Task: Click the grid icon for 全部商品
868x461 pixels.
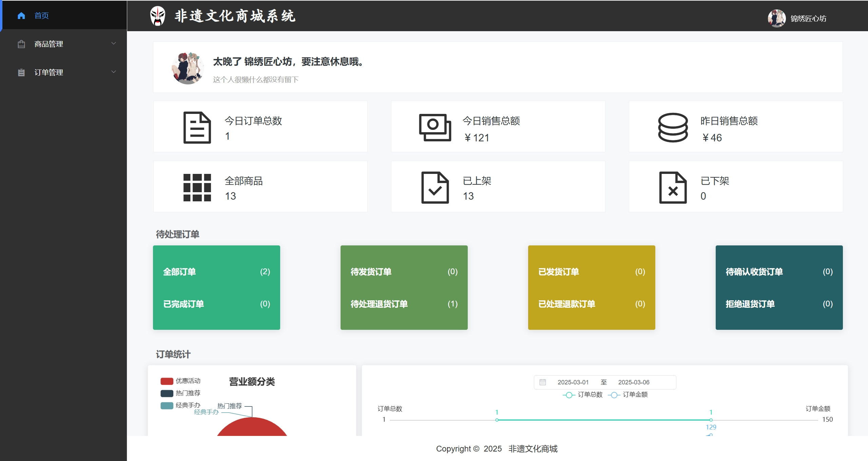Action: tap(197, 187)
